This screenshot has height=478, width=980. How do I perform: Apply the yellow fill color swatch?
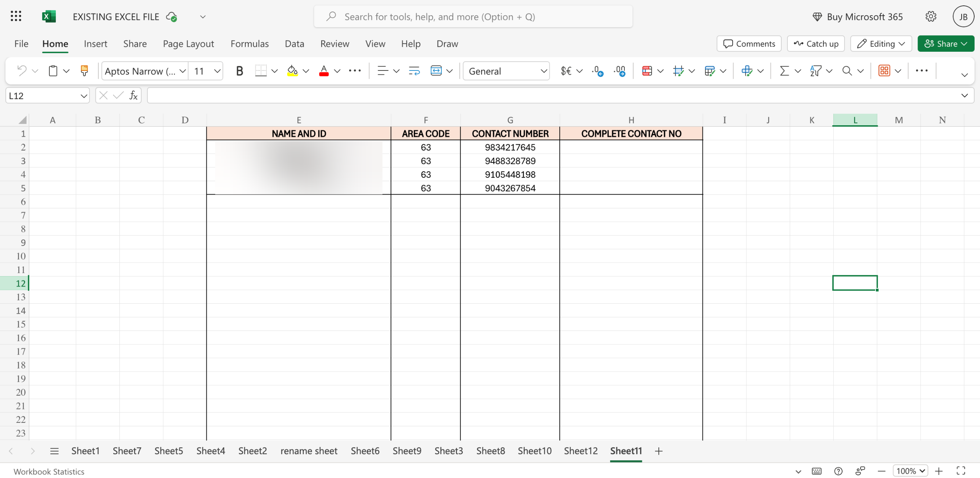(x=292, y=71)
